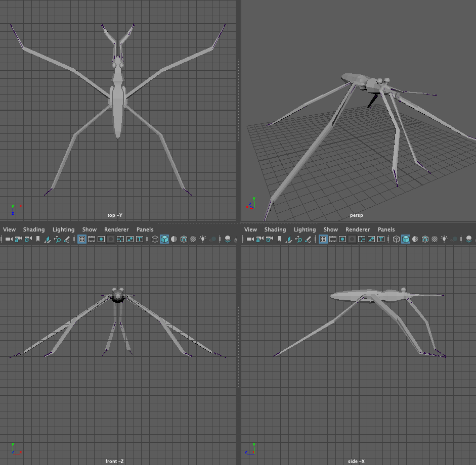Screen dimensions: 476x465
Task: Click the "top -Y" viewport label
Action: point(115,215)
